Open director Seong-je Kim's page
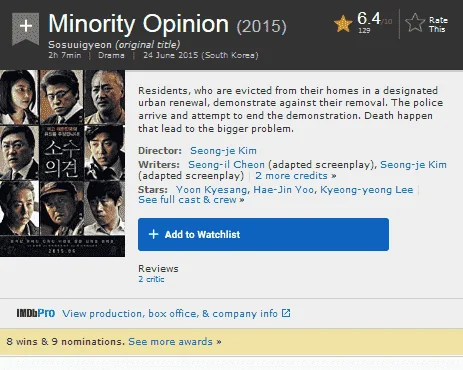 click(x=223, y=151)
